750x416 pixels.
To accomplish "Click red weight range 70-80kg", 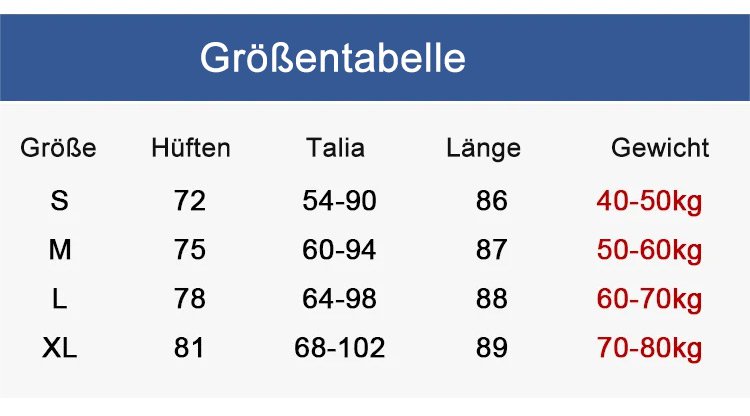I will [x=649, y=348].
